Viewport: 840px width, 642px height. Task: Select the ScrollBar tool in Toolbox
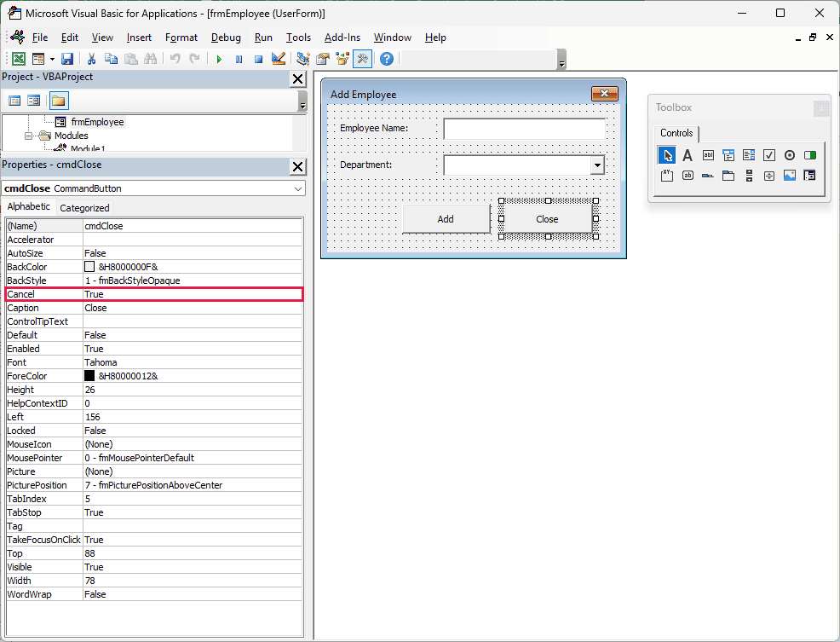(748, 176)
